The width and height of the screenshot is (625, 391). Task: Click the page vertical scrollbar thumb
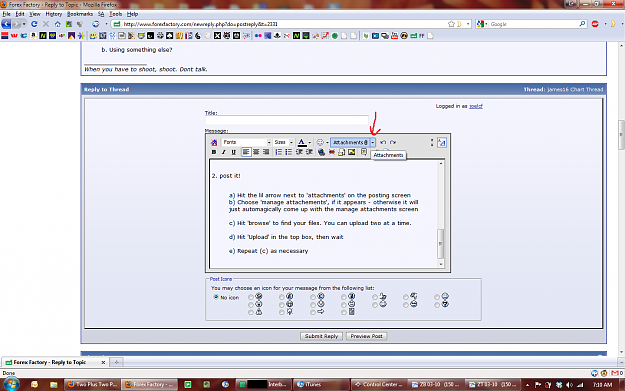click(621, 135)
